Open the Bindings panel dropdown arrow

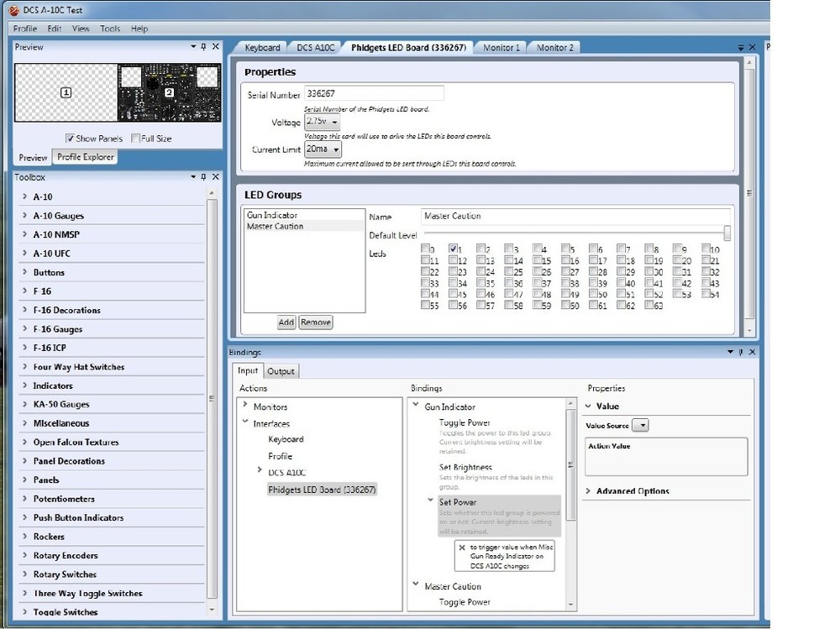click(x=731, y=353)
